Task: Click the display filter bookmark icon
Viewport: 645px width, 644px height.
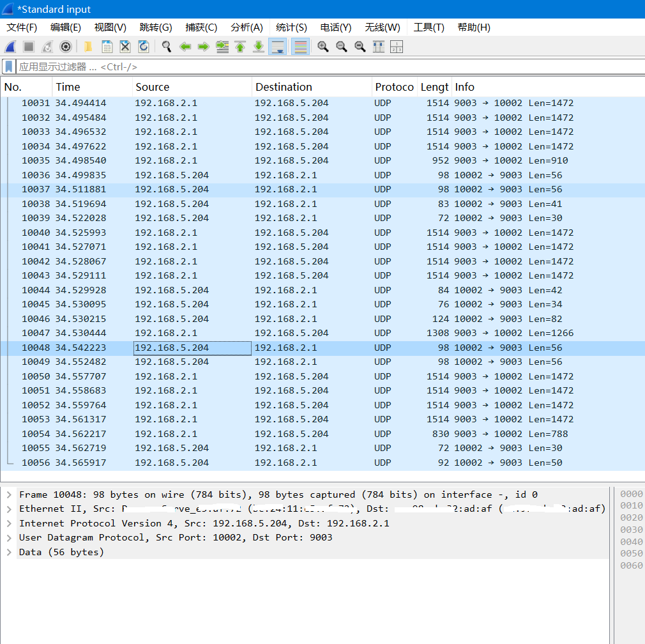Action: [x=9, y=66]
